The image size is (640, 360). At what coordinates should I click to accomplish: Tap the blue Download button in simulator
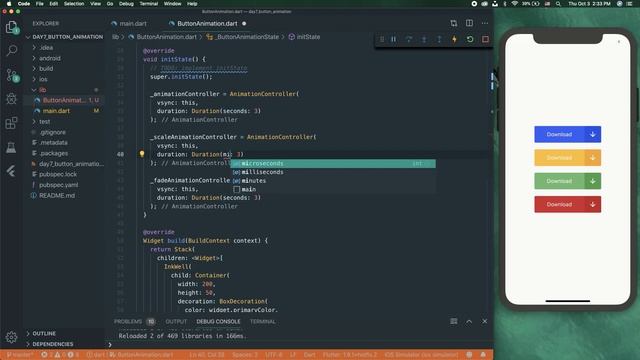coord(567,134)
